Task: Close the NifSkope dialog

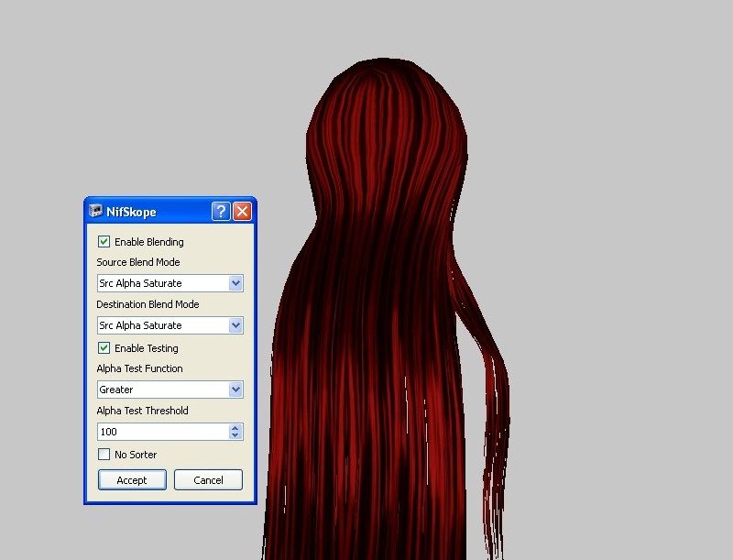Action: click(x=242, y=212)
